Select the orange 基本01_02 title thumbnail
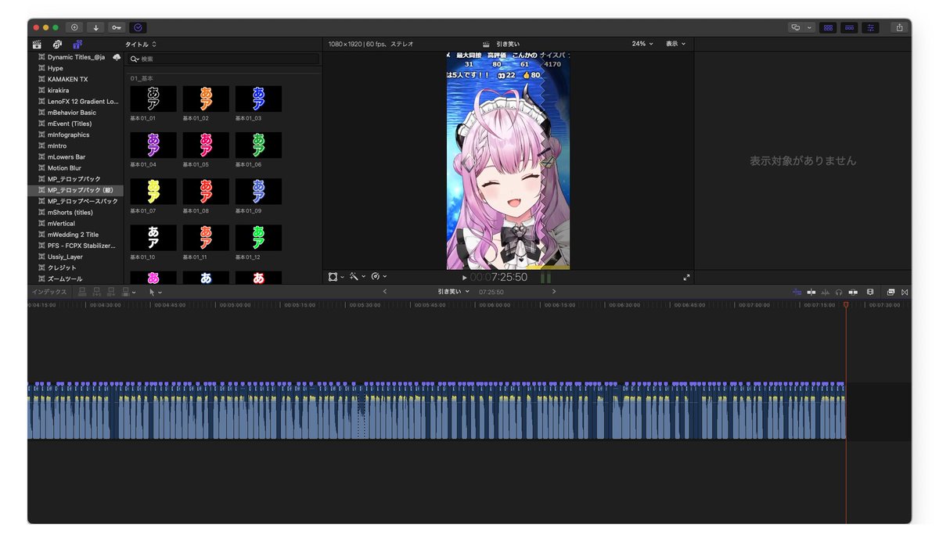Image resolution: width=939 pixels, height=560 pixels. click(x=206, y=99)
